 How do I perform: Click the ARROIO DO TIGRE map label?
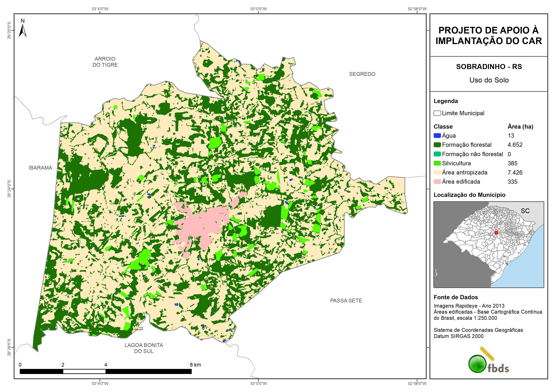[105, 62]
